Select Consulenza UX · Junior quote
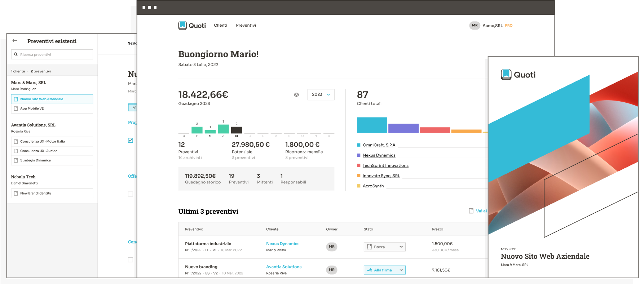 click(x=52, y=151)
